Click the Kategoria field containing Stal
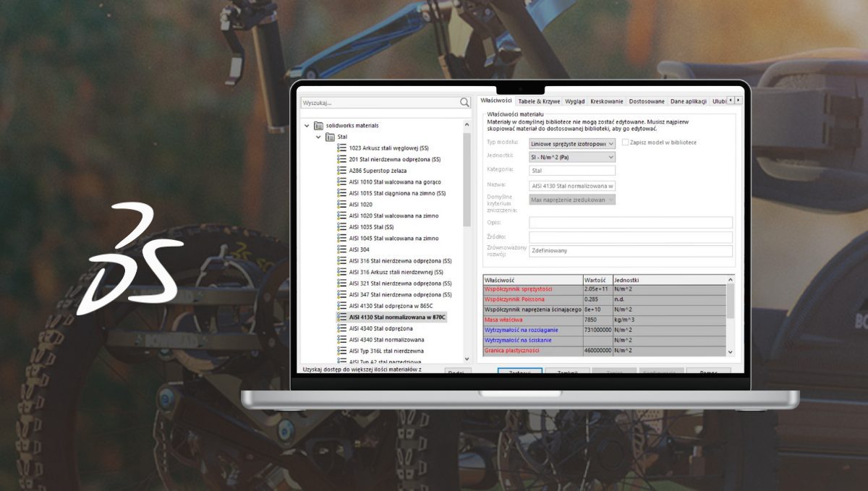Image resolution: width=868 pixels, height=491 pixels. [x=572, y=171]
